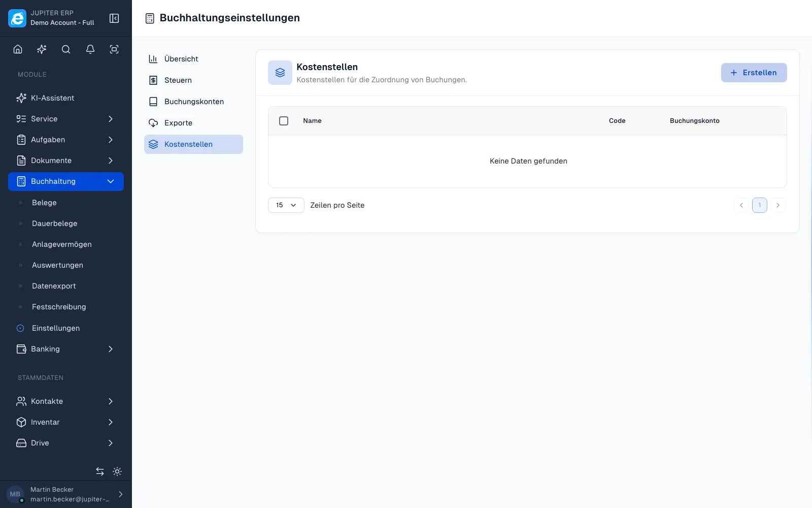This screenshot has height=508, width=812.
Task: Switch to Buchungskonten settings
Action: (x=193, y=102)
